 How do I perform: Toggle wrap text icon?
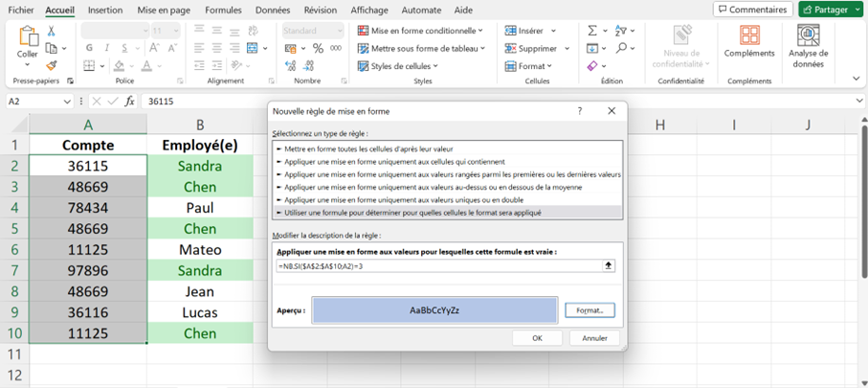253,31
